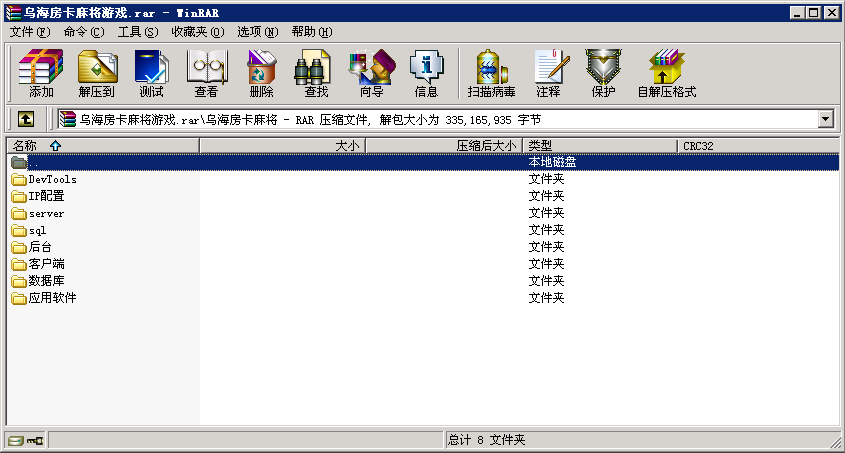845x453 pixels.
Task: Go up one folder level button
Action: click(26, 119)
